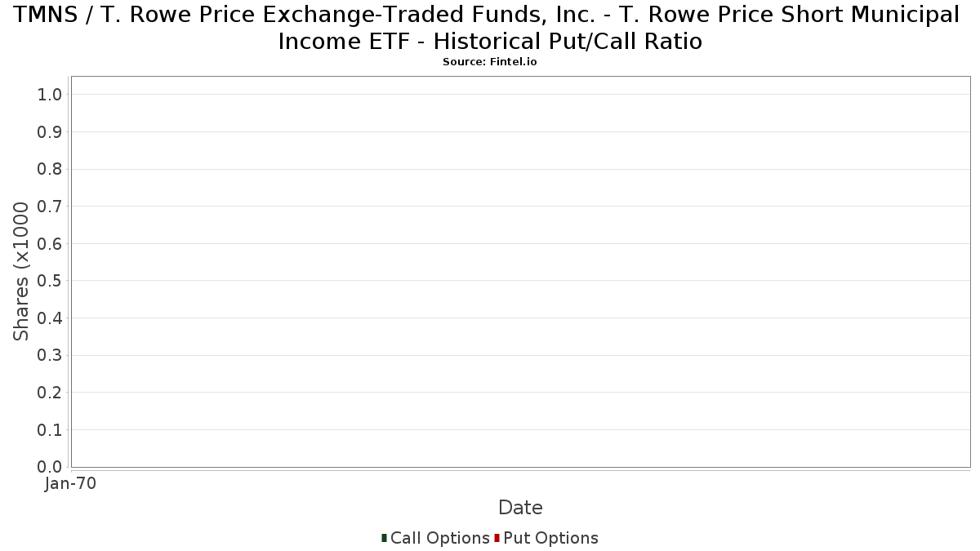The image size is (980, 551).
Task: Click the 0.2 y-axis tick label
Action: click(x=50, y=393)
